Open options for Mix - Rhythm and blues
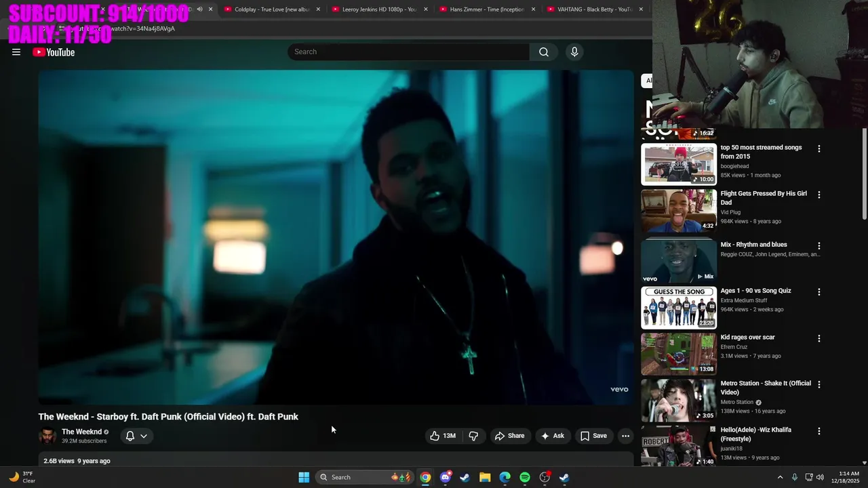 pyautogui.click(x=818, y=245)
